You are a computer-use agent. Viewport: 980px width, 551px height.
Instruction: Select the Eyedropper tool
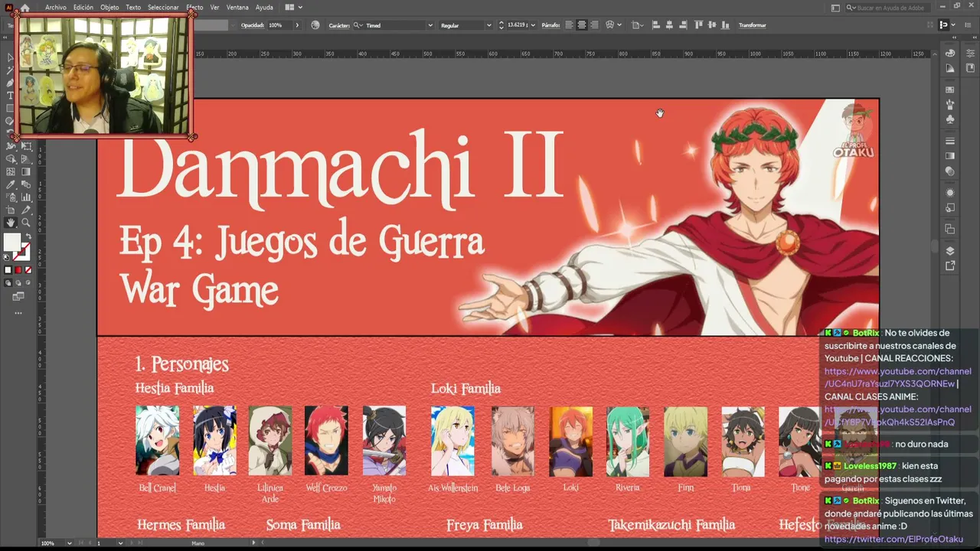[x=11, y=184]
